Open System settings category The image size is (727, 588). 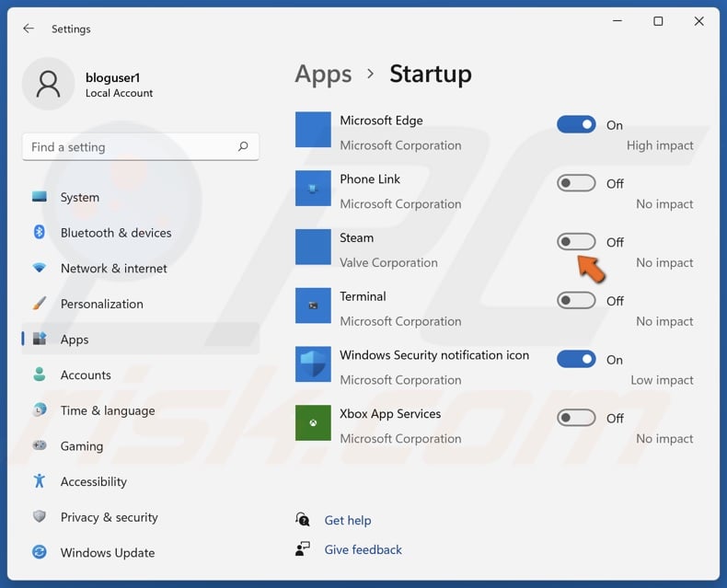[x=141, y=197]
